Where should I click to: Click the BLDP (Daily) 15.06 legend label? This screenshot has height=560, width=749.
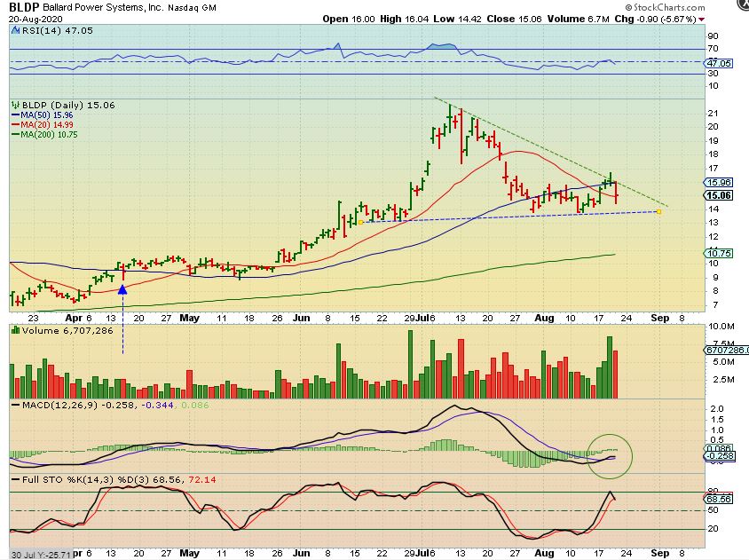coord(68,105)
